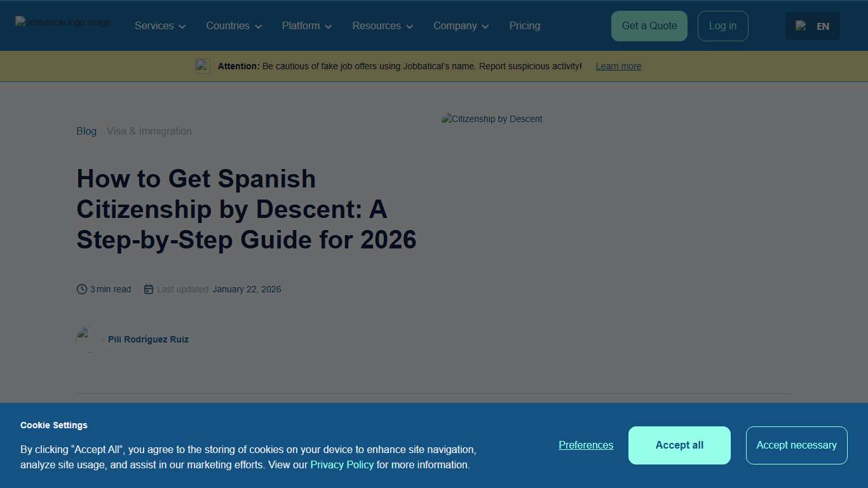Click the Get a Quote button
Screen dimensions: 868x488
click(x=649, y=26)
